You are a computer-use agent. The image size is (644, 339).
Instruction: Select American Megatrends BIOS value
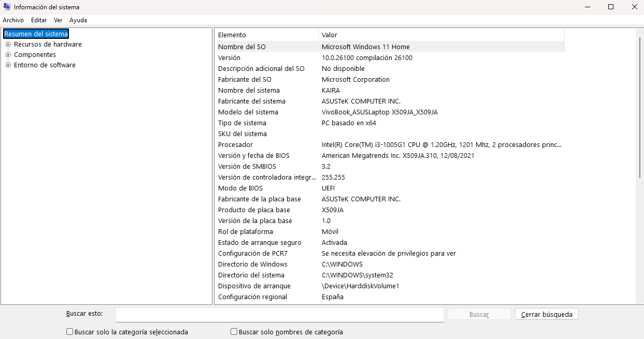(x=398, y=155)
